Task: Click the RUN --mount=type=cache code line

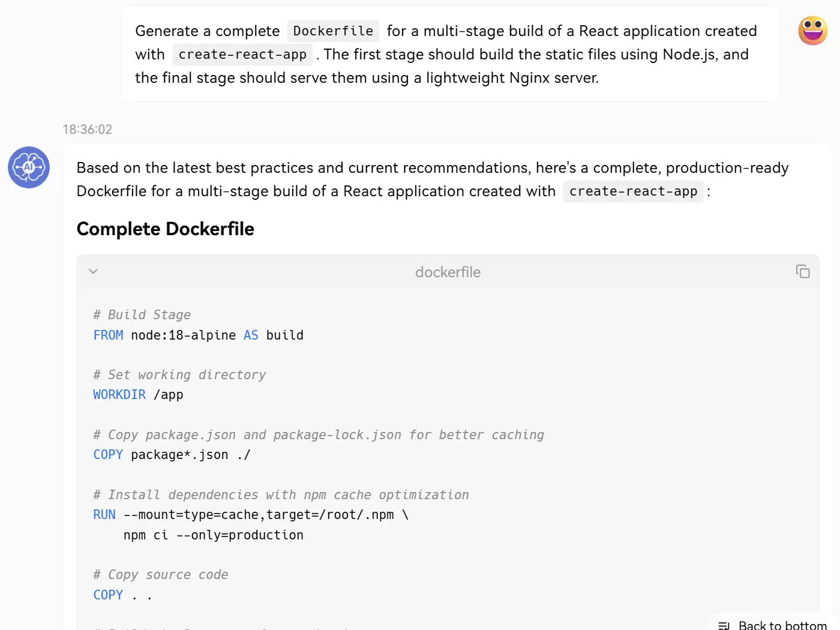Action: coord(251,515)
